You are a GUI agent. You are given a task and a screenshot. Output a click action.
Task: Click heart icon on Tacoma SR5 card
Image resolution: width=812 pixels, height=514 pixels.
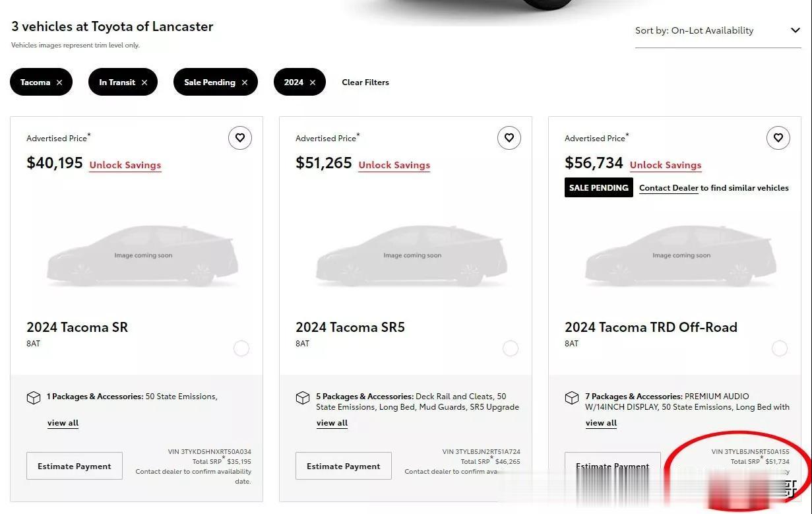509,138
